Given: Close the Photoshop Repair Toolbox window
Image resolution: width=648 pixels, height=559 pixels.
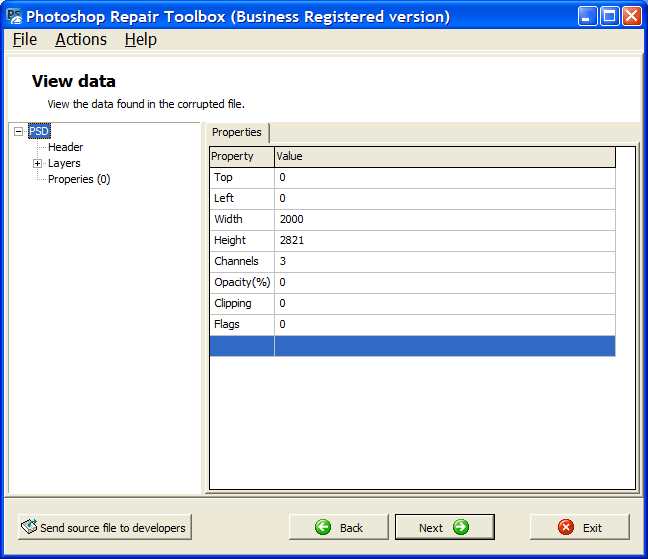Looking at the screenshot, I should pyautogui.click(x=631, y=17).
